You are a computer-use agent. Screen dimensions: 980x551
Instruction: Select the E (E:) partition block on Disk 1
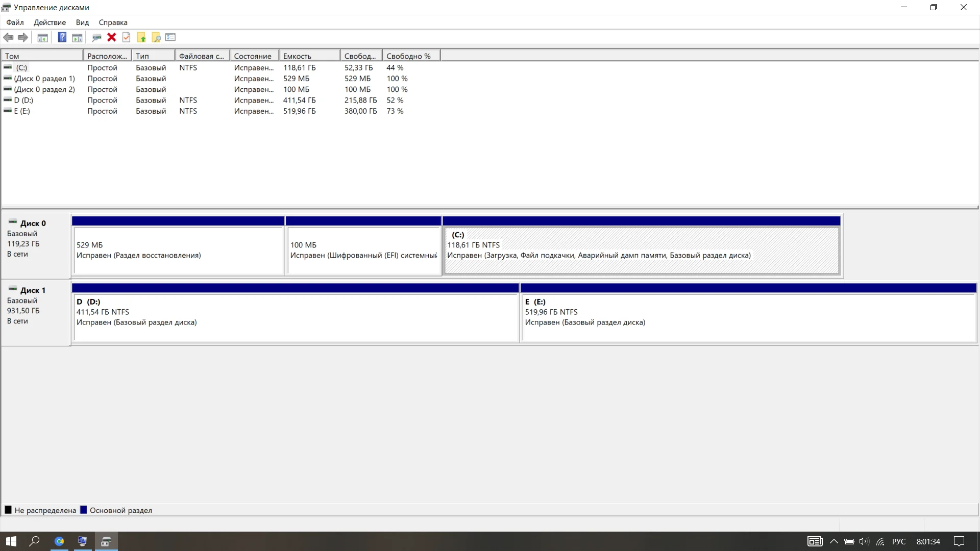[748, 316]
